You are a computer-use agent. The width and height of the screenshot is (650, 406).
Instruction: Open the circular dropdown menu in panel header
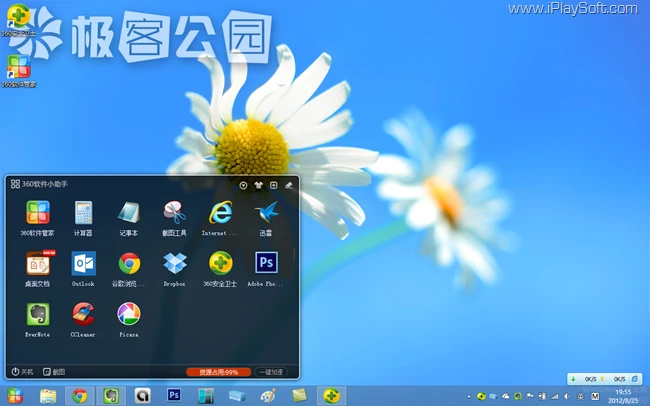pos(243,185)
